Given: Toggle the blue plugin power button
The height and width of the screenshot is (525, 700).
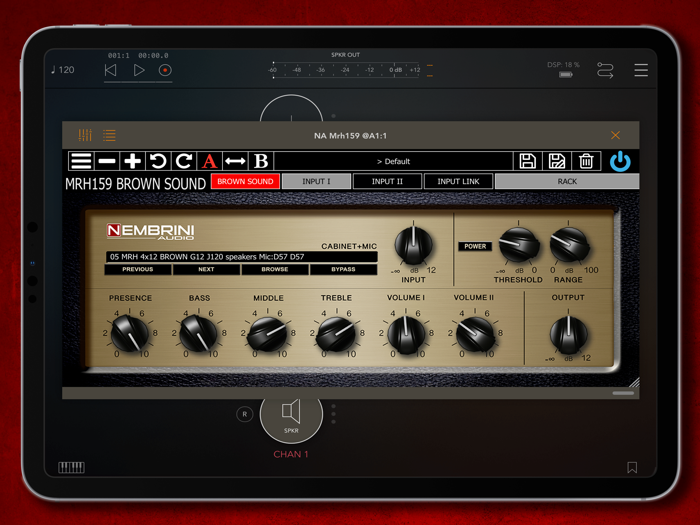Looking at the screenshot, I should click(x=620, y=161).
